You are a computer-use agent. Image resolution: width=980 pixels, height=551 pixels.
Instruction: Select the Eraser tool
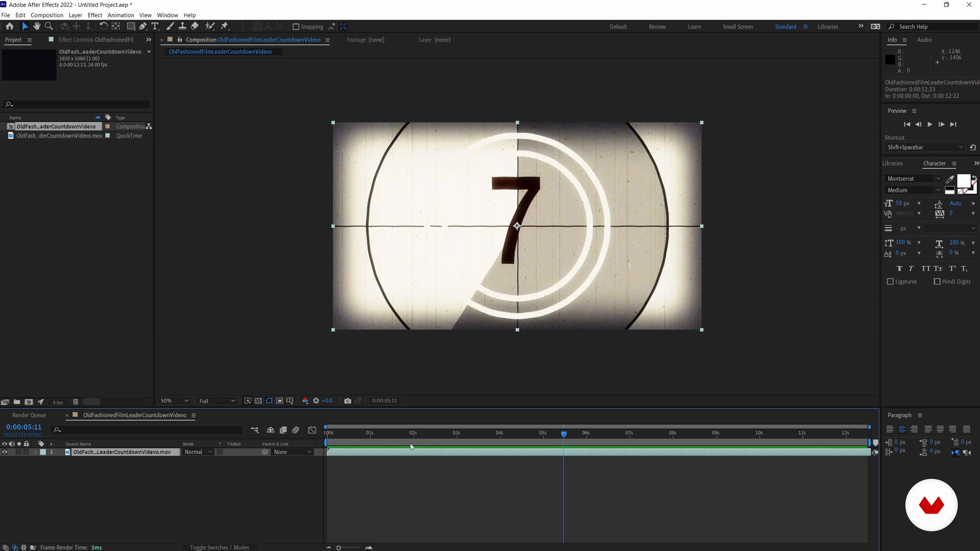click(x=194, y=26)
